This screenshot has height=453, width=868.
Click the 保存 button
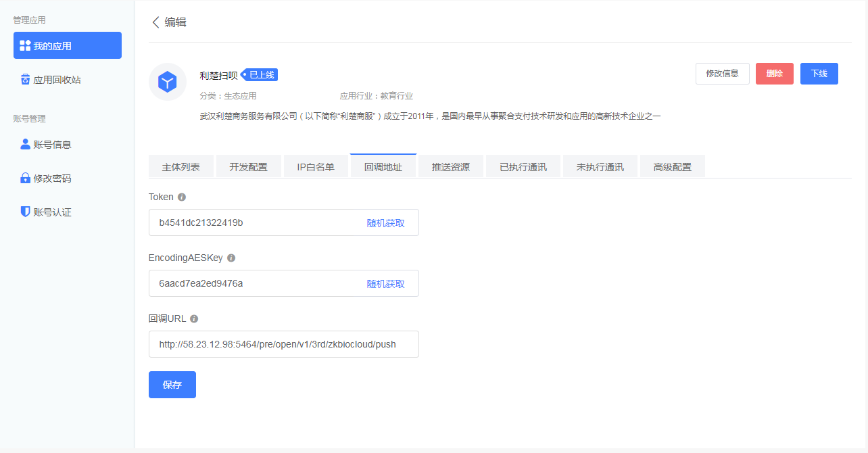coord(172,384)
